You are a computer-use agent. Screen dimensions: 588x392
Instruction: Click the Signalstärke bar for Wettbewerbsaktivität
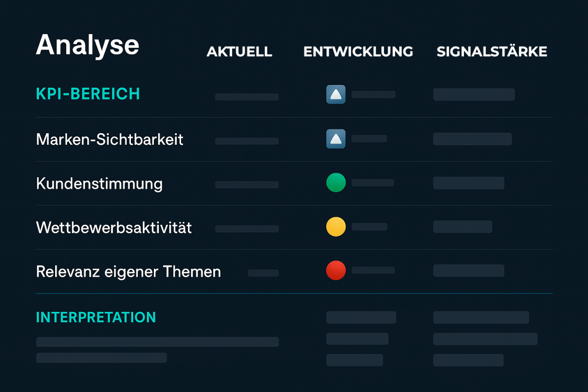pos(463,227)
